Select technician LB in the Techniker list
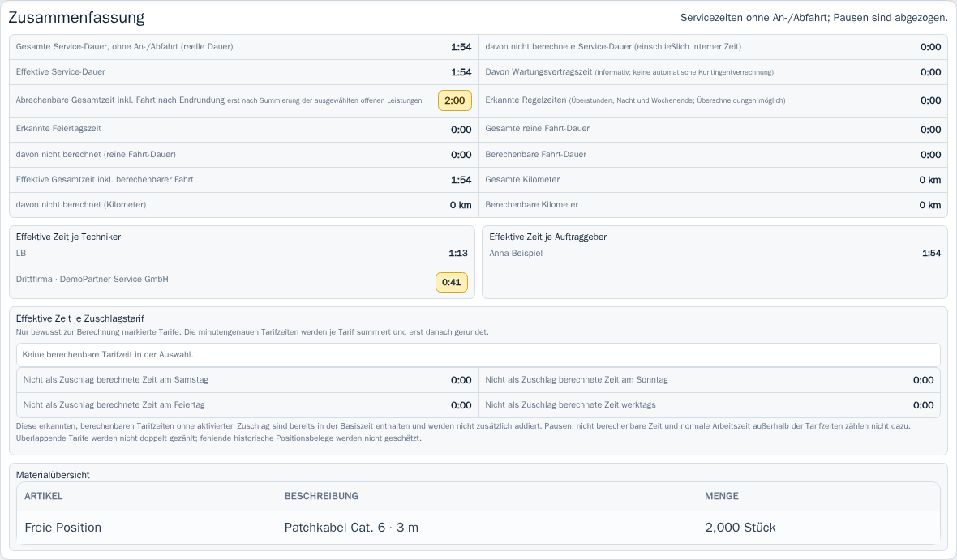The image size is (957, 560). pos(21,253)
